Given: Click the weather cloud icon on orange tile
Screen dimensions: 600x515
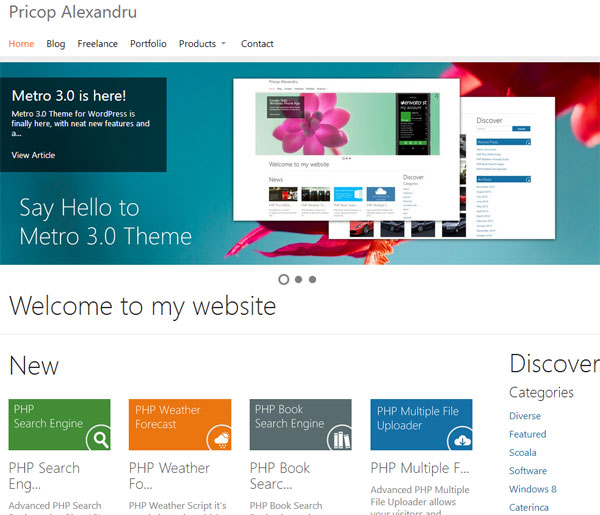Looking at the screenshot, I should pyautogui.click(x=220, y=438).
